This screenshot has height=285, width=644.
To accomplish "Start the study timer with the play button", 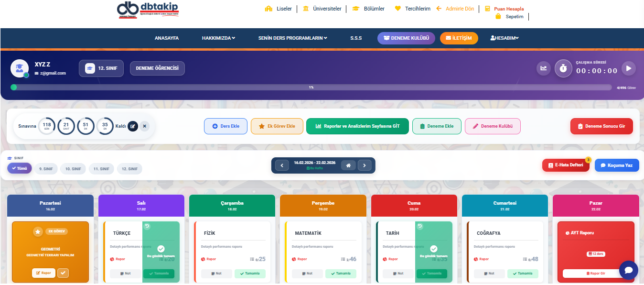I will (x=628, y=68).
